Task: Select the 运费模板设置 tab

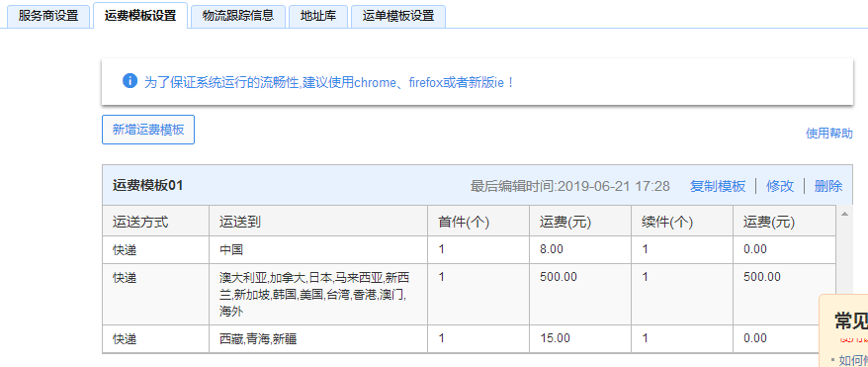Action: click(x=140, y=16)
